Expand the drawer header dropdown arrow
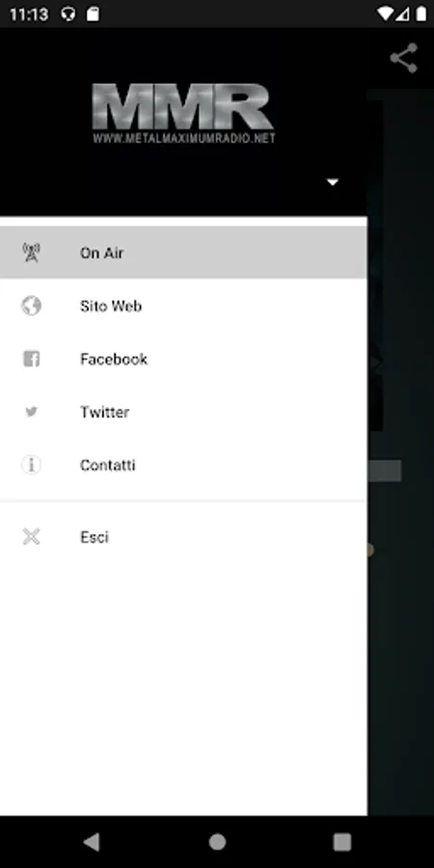Screen dimensions: 434x868 pos(332,182)
